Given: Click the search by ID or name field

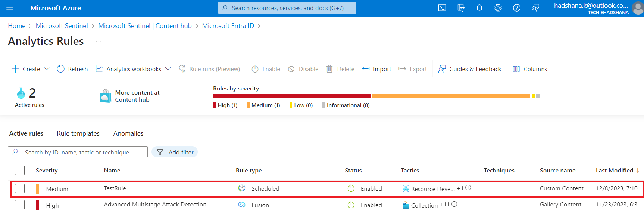Looking at the screenshot, I should point(78,152).
